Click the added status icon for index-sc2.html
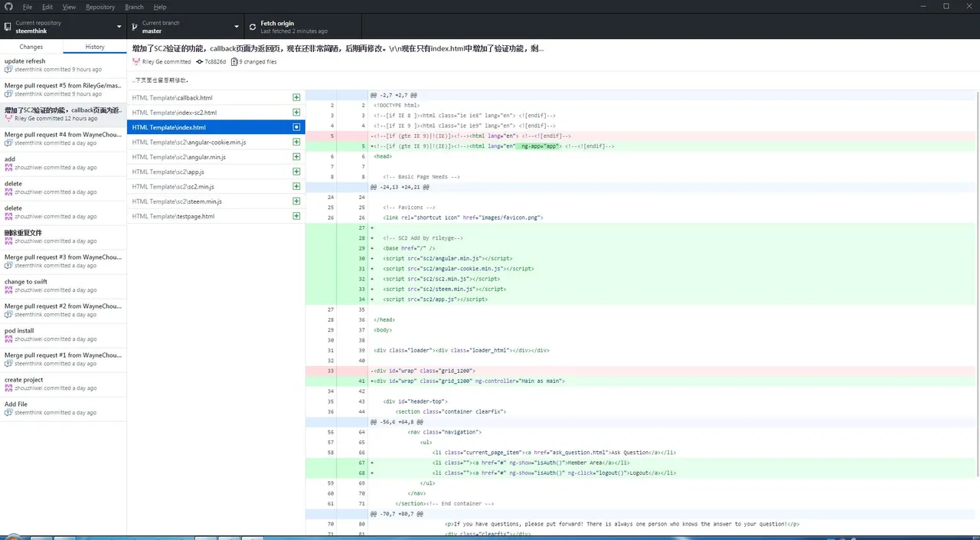 coord(296,113)
